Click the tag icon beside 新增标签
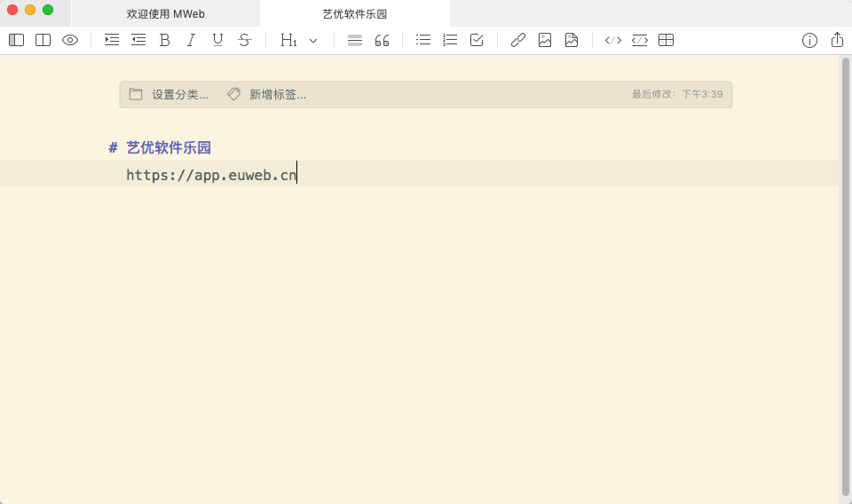 click(233, 94)
